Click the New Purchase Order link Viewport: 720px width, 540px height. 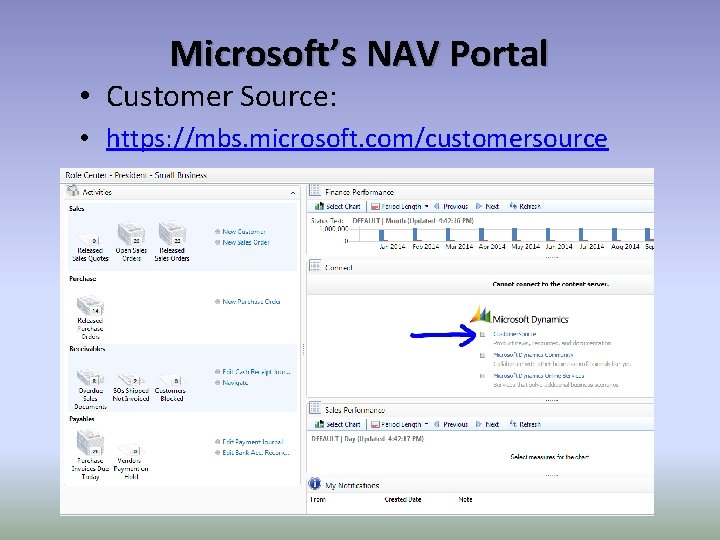click(251, 301)
